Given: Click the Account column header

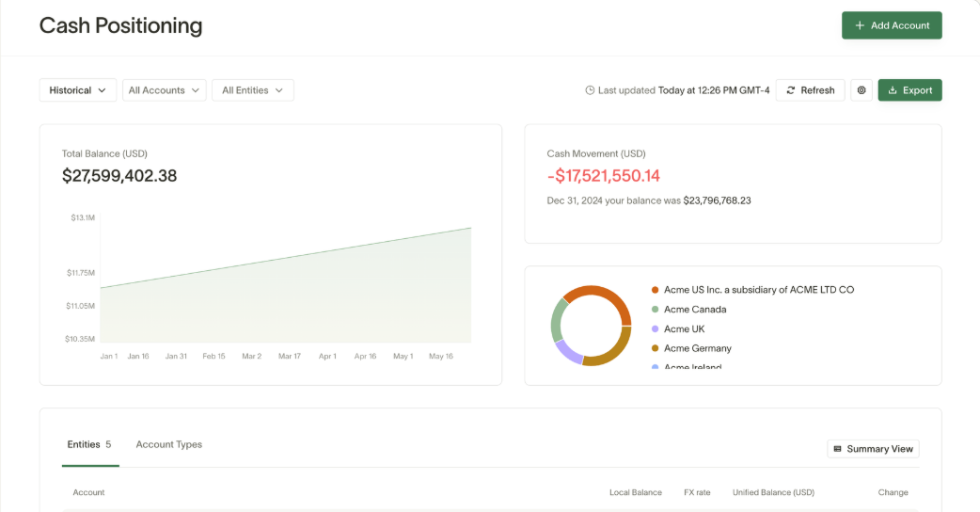Looking at the screenshot, I should (x=89, y=492).
